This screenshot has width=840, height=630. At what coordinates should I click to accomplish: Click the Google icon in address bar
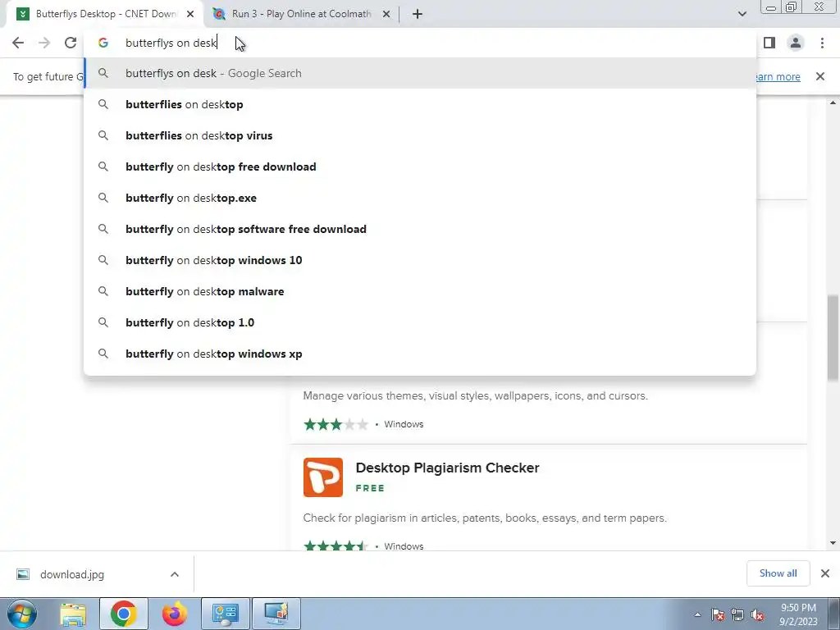click(x=103, y=43)
